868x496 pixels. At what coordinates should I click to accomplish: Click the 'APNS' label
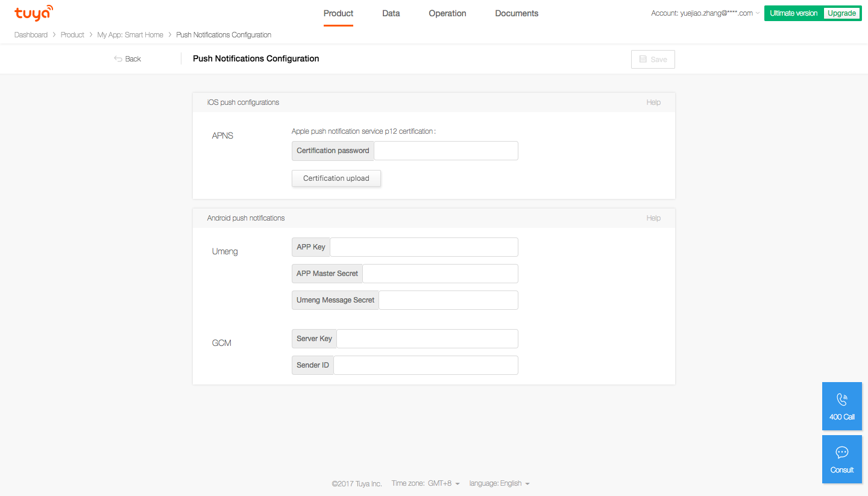[222, 136]
